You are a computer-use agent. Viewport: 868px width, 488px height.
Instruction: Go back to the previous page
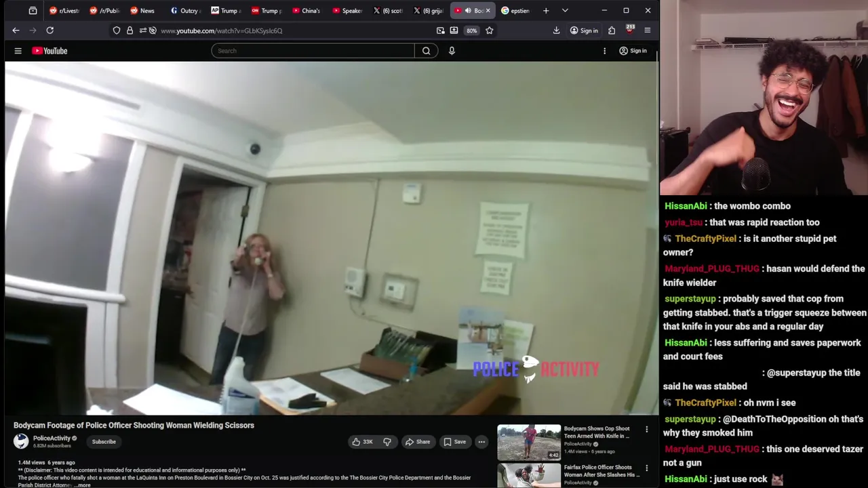16,30
